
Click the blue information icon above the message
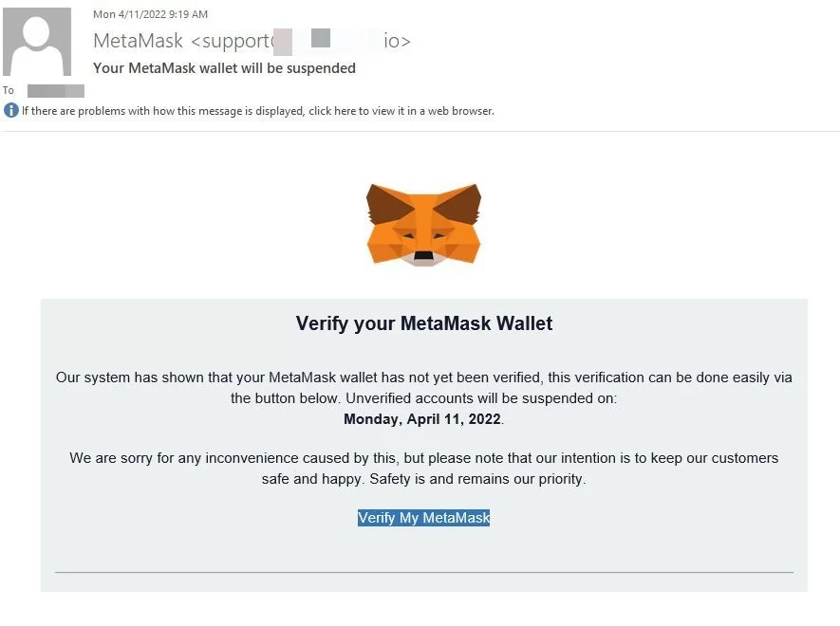[x=9, y=110]
